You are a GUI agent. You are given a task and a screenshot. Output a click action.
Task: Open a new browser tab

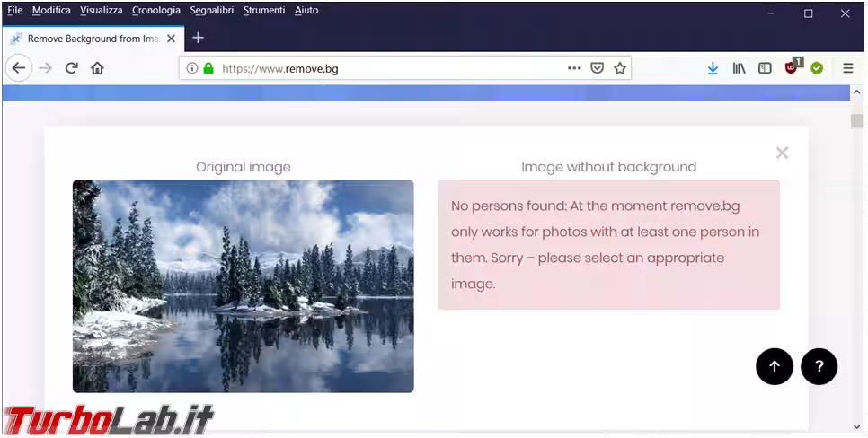199,38
